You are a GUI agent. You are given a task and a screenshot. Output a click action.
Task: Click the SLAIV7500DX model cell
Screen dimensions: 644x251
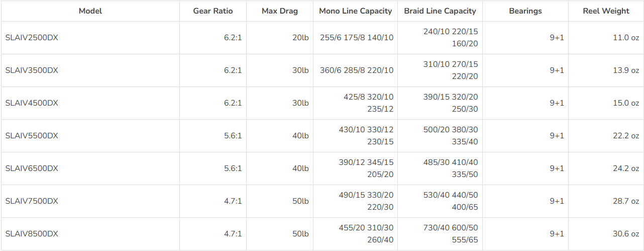[32, 201]
